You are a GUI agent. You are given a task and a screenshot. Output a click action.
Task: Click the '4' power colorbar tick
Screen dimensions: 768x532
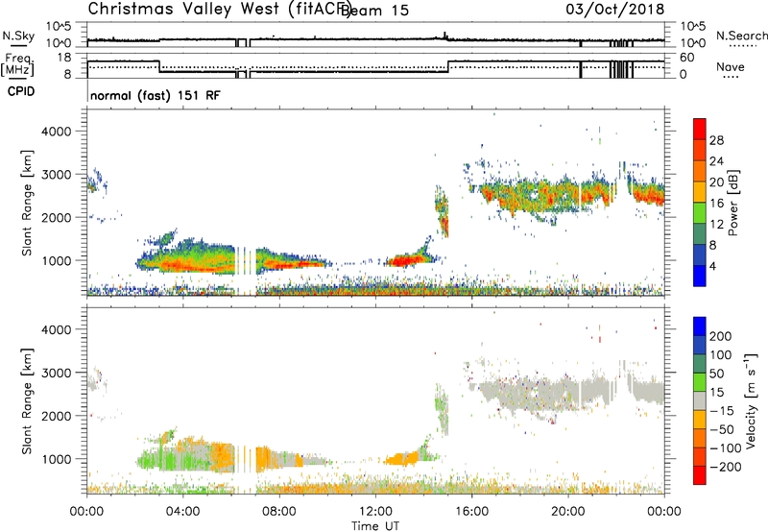point(712,267)
